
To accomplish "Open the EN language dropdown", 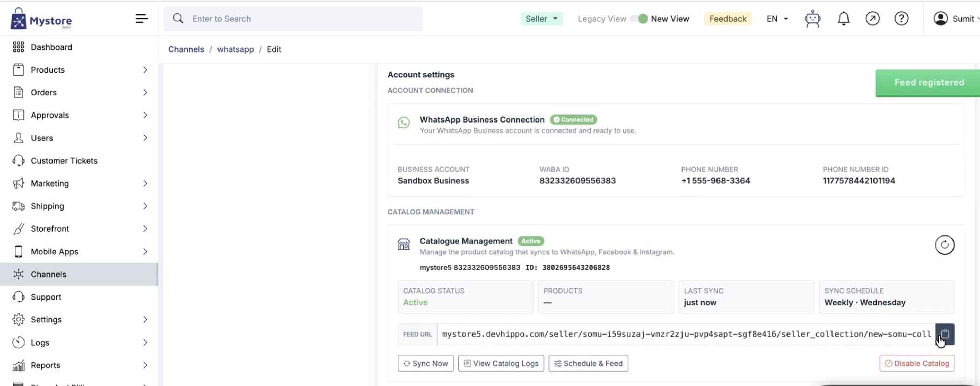I will tap(777, 19).
